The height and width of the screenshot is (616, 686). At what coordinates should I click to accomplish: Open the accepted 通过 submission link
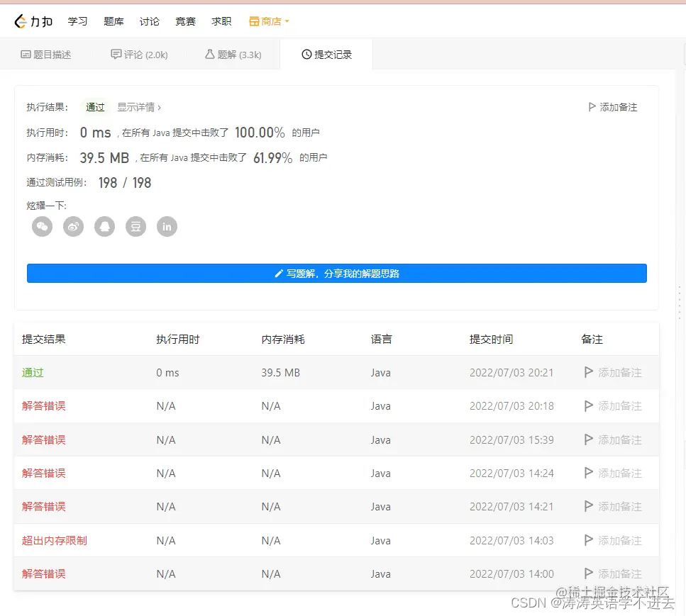coord(33,372)
